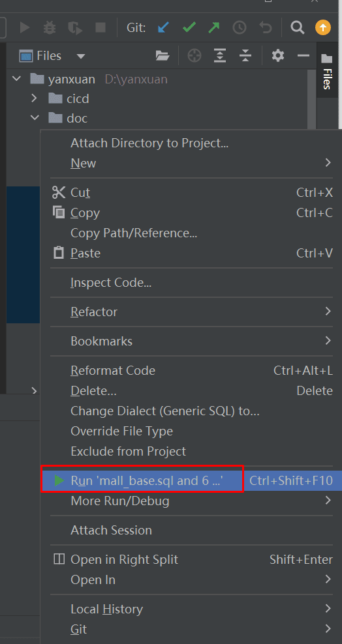Click the orange update notification icon
342x644 pixels.
tap(322, 27)
